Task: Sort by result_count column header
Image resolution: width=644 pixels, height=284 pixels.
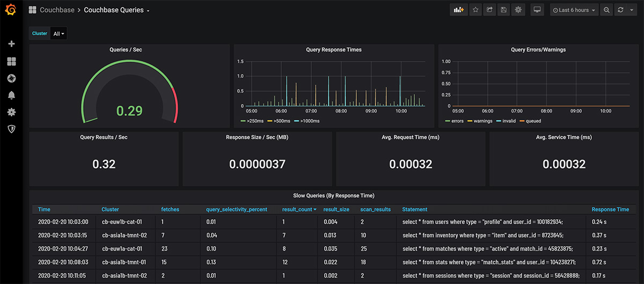Action: point(299,210)
